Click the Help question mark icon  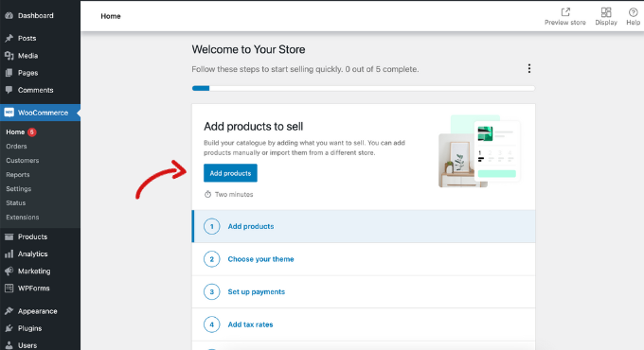(633, 12)
